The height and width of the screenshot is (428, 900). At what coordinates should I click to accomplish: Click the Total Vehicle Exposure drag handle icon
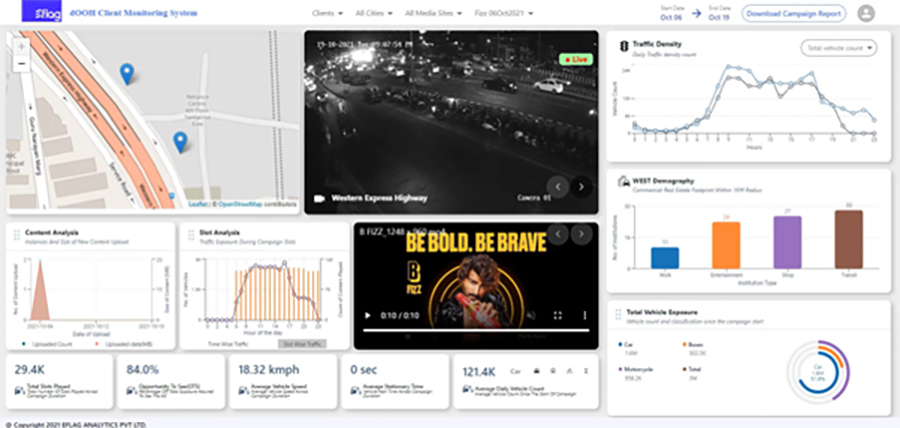[618, 314]
